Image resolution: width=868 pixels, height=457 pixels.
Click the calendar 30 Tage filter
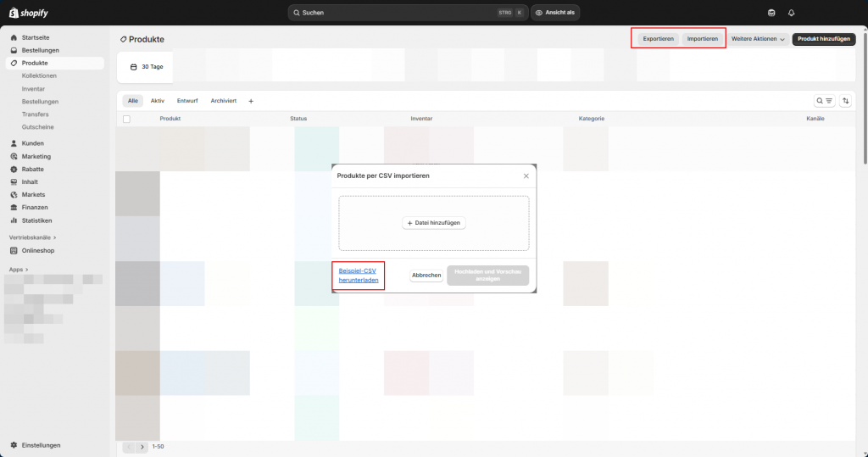[x=147, y=67]
